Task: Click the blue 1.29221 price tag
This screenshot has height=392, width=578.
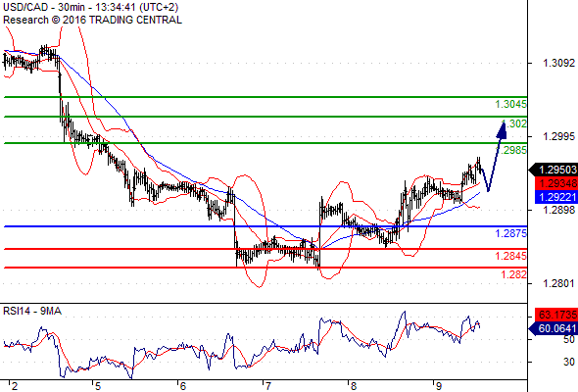Action: pyautogui.click(x=555, y=197)
